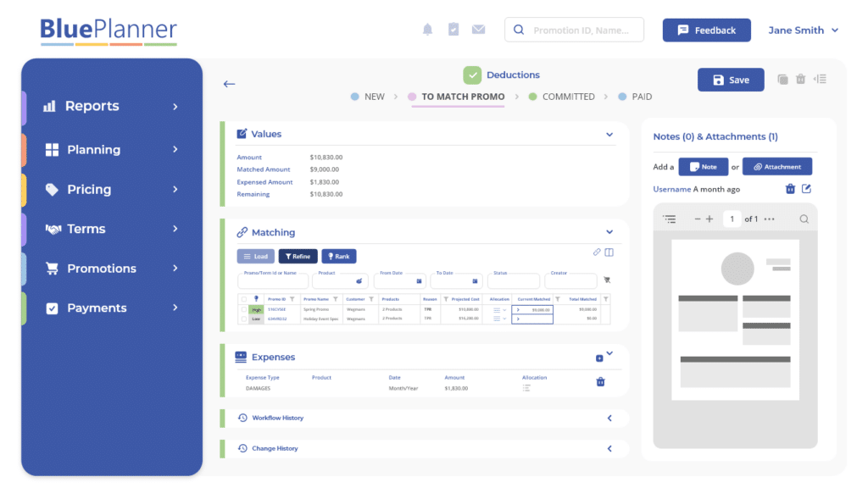Screen dimensions: 868x488
Task: Select the checkbox for the Holiday Event Spec row
Action: click(244, 319)
